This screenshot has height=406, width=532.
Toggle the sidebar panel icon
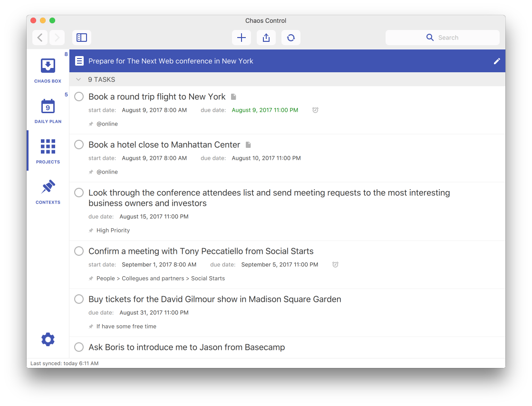coord(82,38)
